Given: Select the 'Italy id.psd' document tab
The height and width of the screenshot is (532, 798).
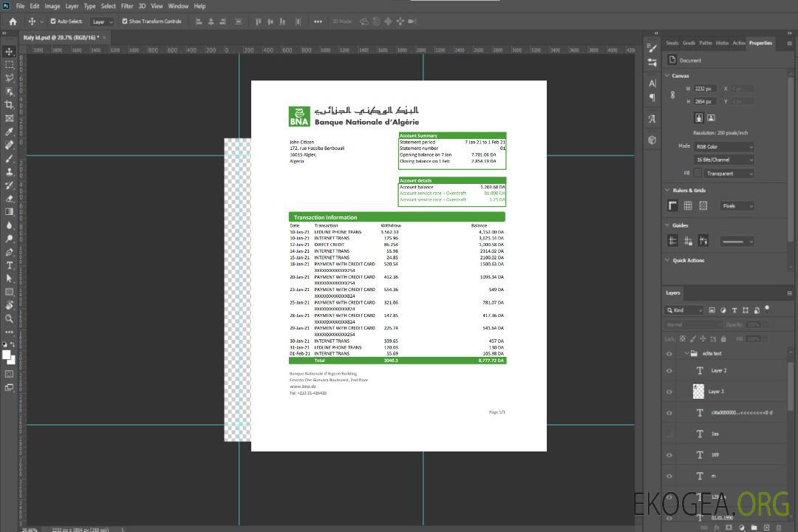Looking at the screenshot, I should (61, 38).
